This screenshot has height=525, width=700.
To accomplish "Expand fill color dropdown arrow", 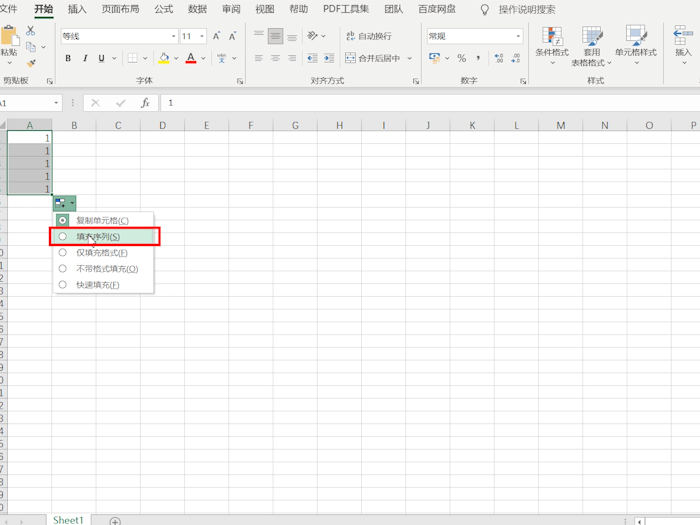I will (176, 58).
